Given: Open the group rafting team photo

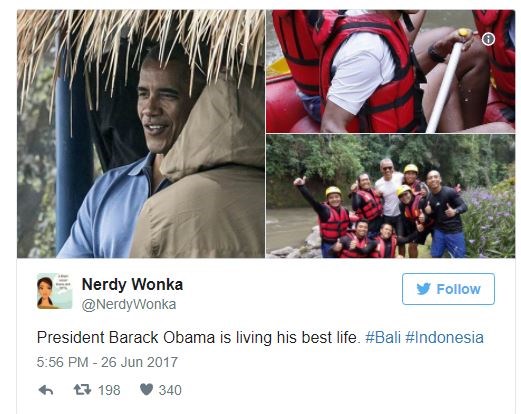Looking at the screenshot, I should (x=390, y=196).
